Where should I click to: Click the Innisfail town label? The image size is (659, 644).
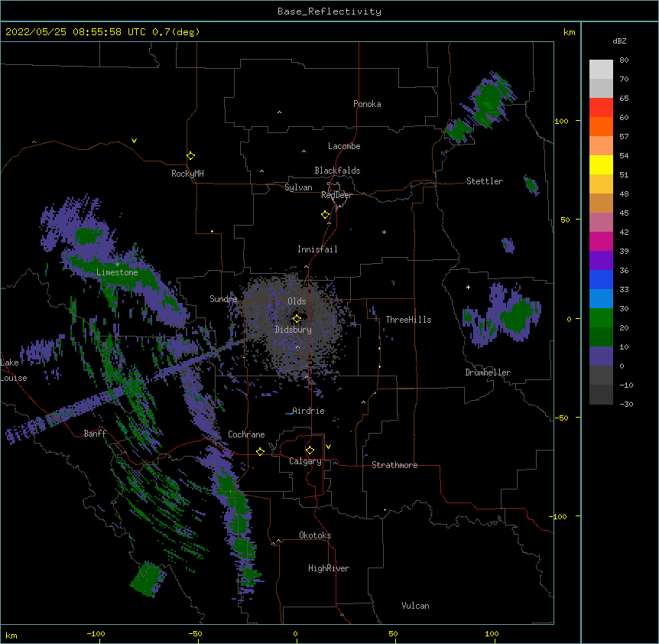[x=317, y=249]
